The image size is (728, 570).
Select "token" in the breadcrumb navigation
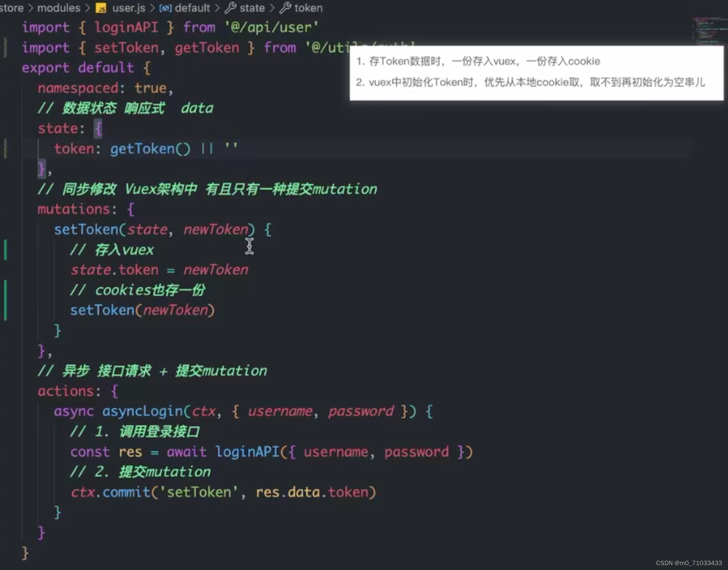point(308,7)
